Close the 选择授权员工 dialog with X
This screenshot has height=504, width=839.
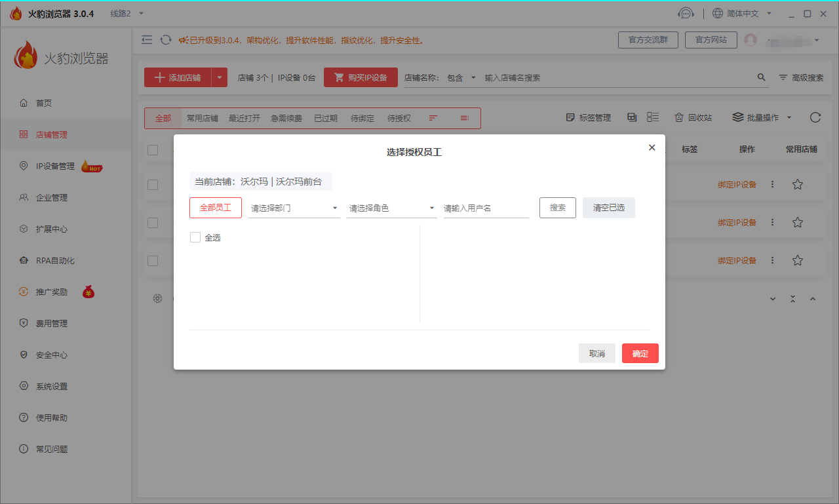point(652,148)
